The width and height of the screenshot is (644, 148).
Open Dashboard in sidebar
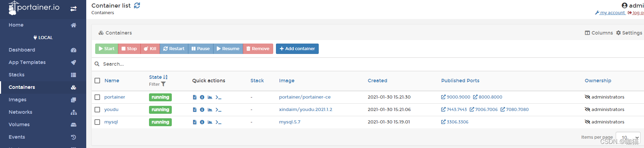coord(43,50)
